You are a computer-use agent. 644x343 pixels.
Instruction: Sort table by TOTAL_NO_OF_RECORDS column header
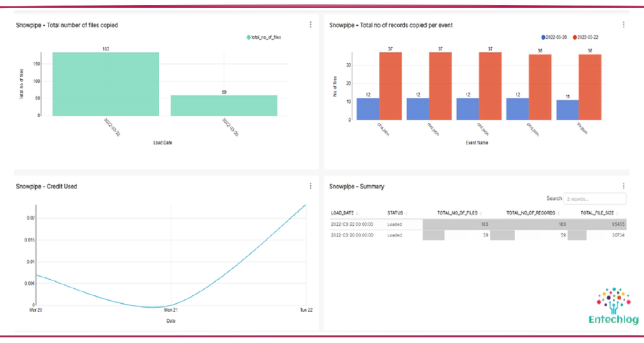[x=530, y=213]
